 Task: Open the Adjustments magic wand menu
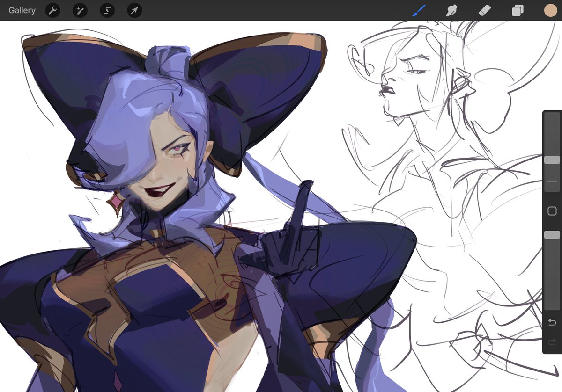80,10
